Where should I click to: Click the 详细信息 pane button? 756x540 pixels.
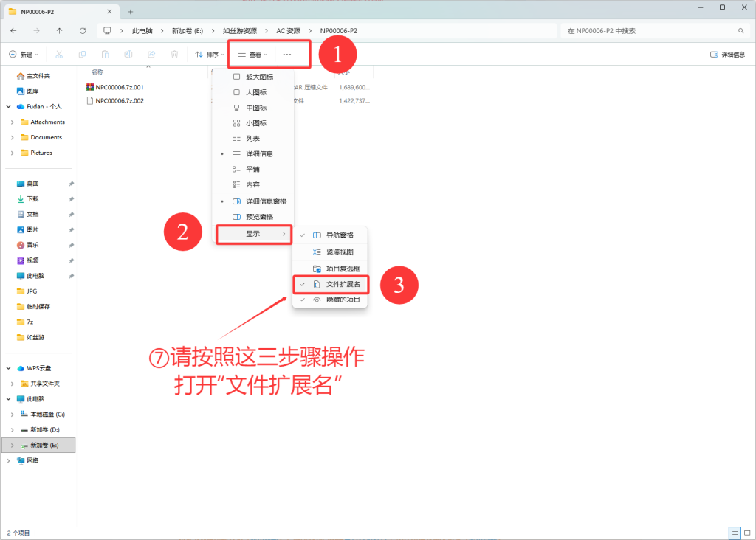(x=726, y=55)
